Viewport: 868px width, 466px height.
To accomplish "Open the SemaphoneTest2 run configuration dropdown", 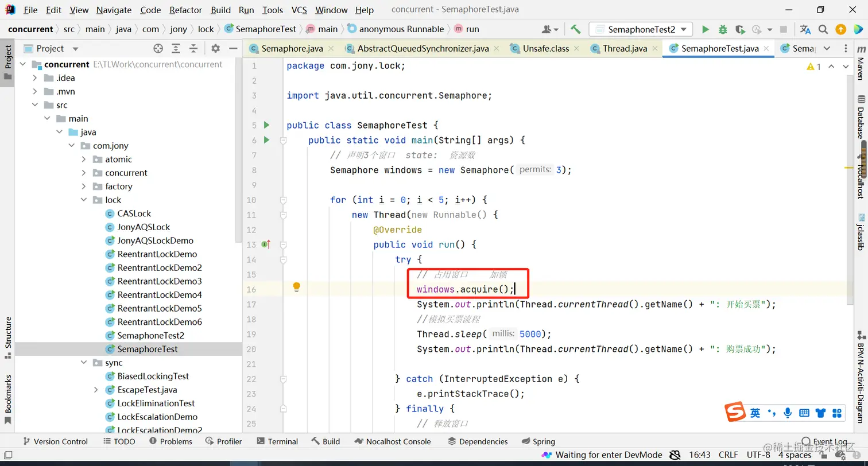I will 641,29.
